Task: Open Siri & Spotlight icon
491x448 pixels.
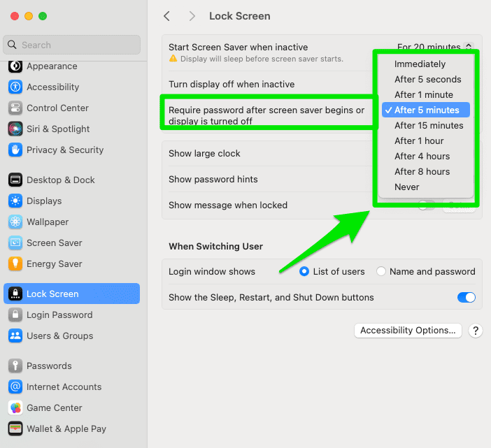Action: tap(15, 129)
